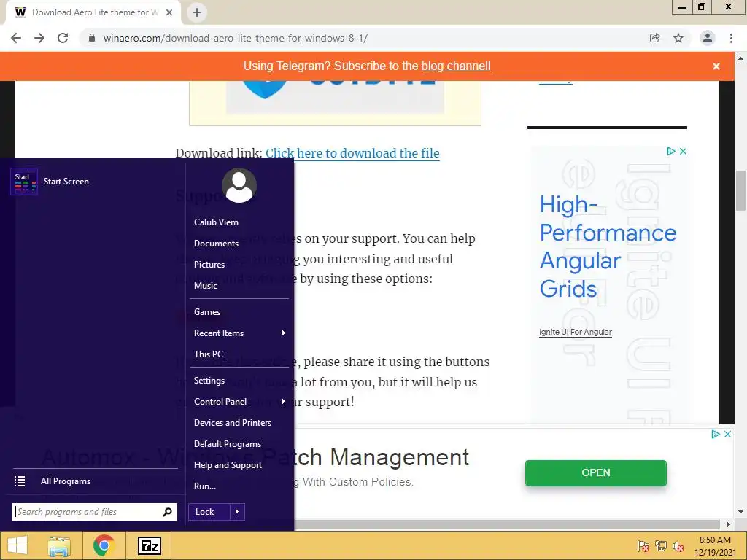Open Music from Start menu
The width and height of the screenshot is (747, 560).
[x=205, y=286]
